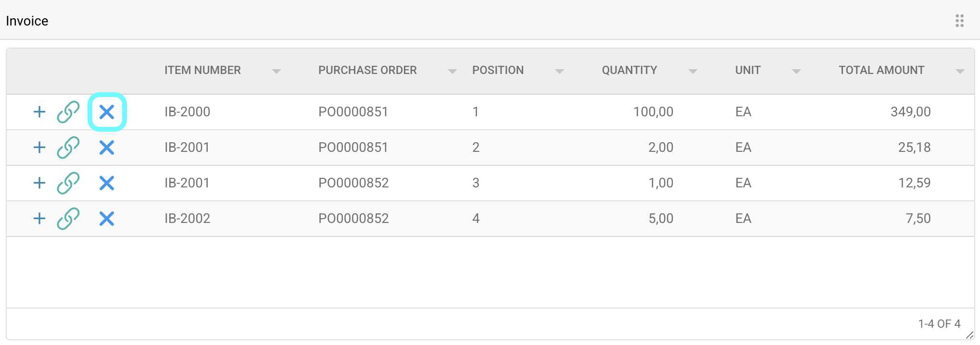Expand the Position column dropdown arrow
This screenshot has height=345, width=980.
(x=559, y=71)
